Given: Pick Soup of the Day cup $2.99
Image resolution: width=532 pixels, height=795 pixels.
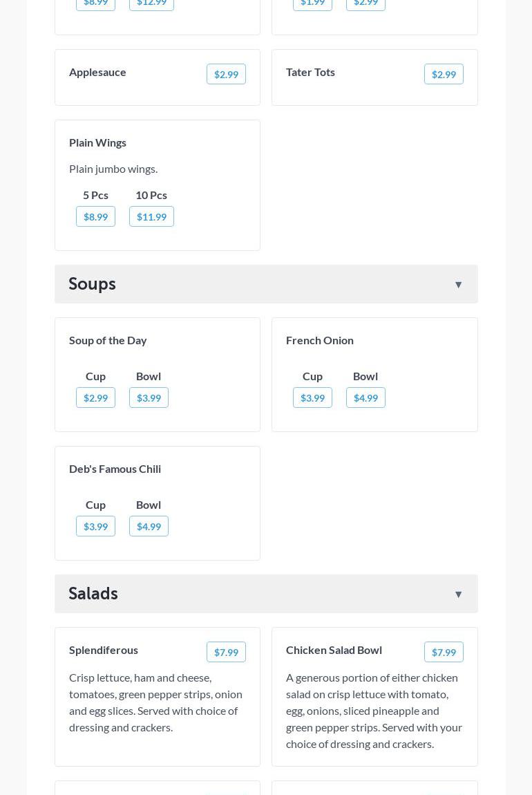Looking at the screenshot, I should pos(95,398).
